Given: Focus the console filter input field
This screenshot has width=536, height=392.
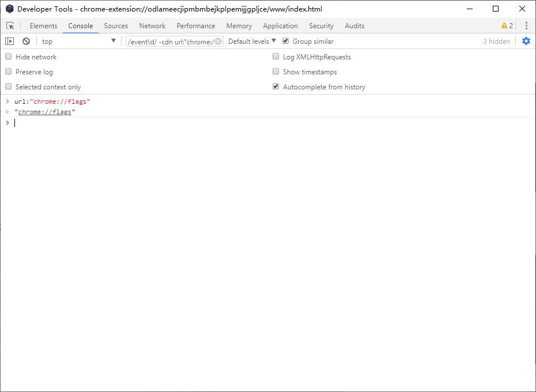Looking at the screenshot, I should coord(170,42).
